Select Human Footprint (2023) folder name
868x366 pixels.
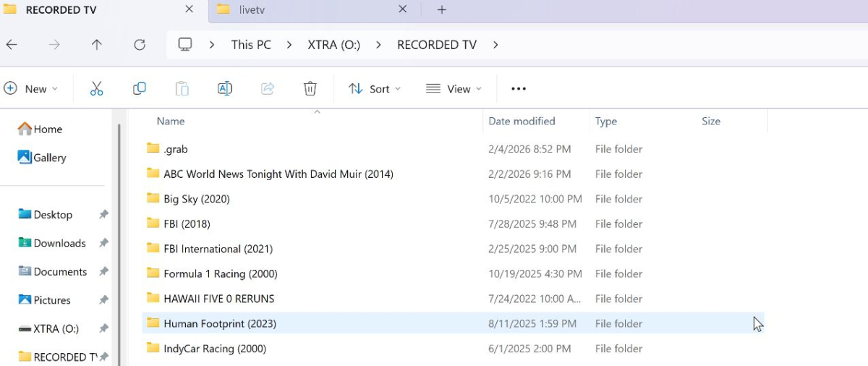[220, 323]
